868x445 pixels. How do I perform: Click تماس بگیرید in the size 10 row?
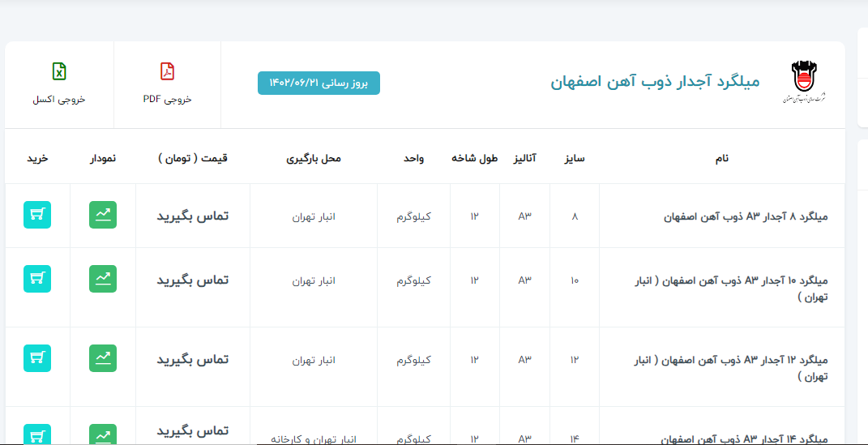193,280
